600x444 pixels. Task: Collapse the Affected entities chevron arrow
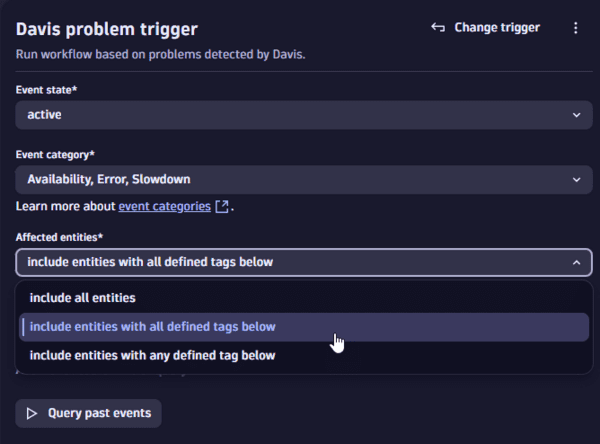(x=575, y=263)
